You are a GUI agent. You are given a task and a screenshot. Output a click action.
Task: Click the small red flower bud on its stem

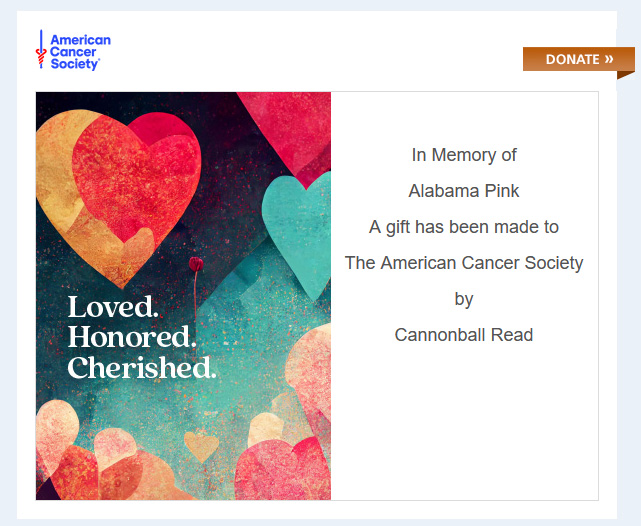pos(196,264)
